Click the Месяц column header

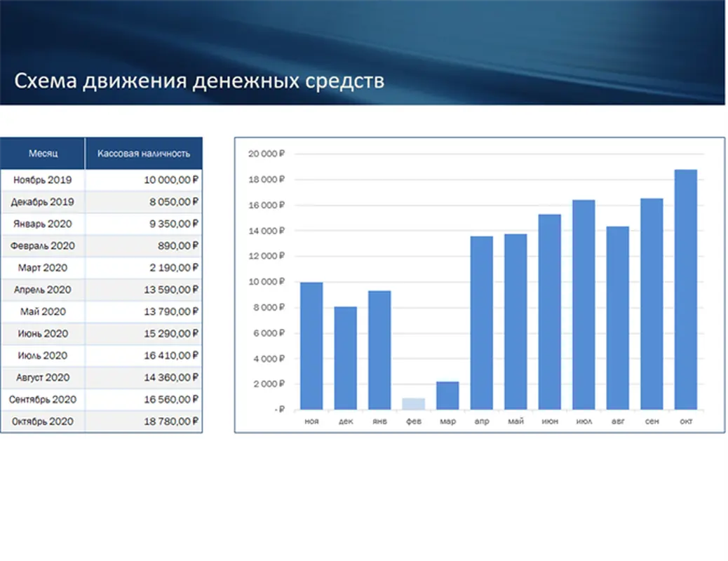click(42, 152)
